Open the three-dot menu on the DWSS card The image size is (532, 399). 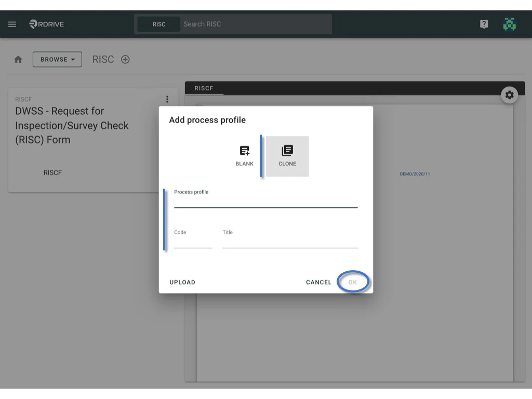tap(167, 99)
